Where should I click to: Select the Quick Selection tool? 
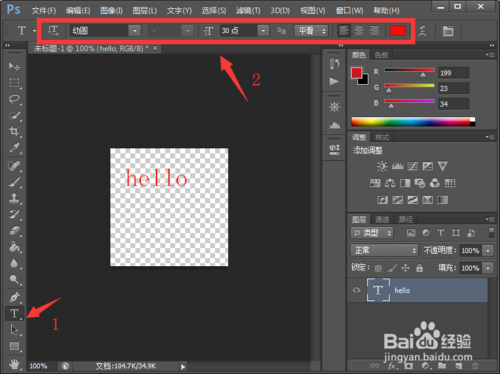[x=14, y=115]
